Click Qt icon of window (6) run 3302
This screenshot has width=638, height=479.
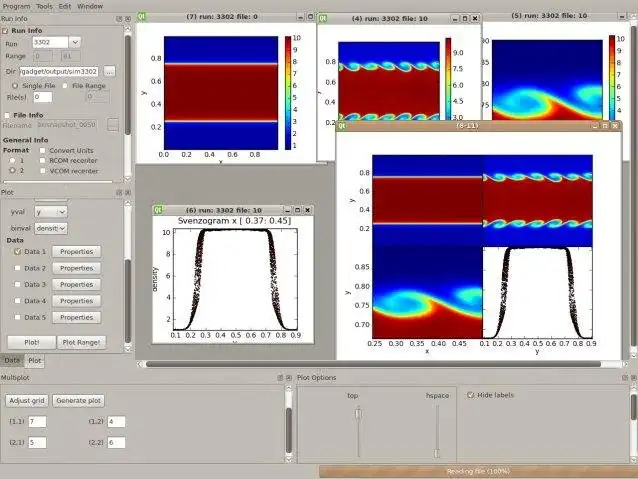point(157,210)
